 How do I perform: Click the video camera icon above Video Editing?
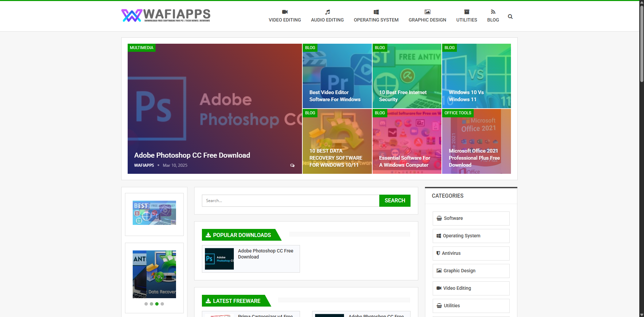point(285,12)
